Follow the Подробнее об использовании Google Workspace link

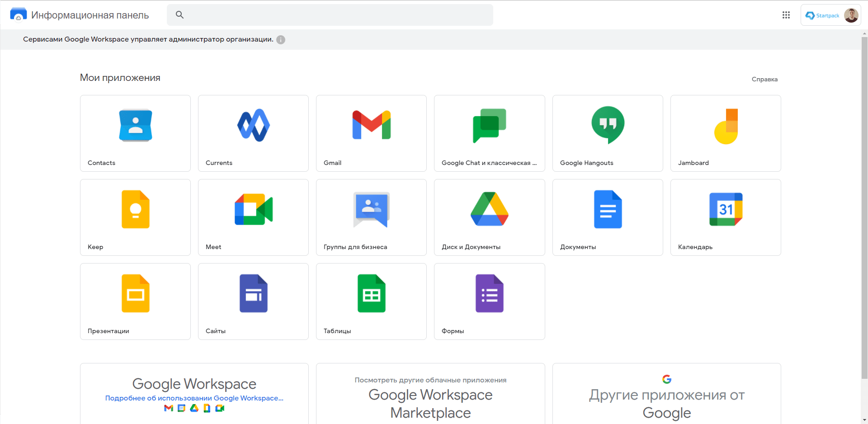pos(194,398)
